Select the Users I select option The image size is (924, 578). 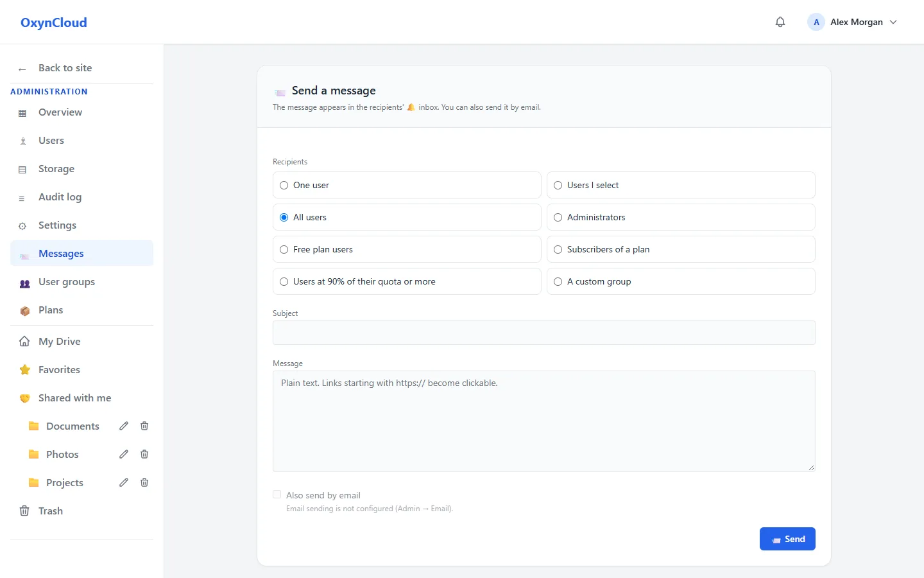(681, 185)
